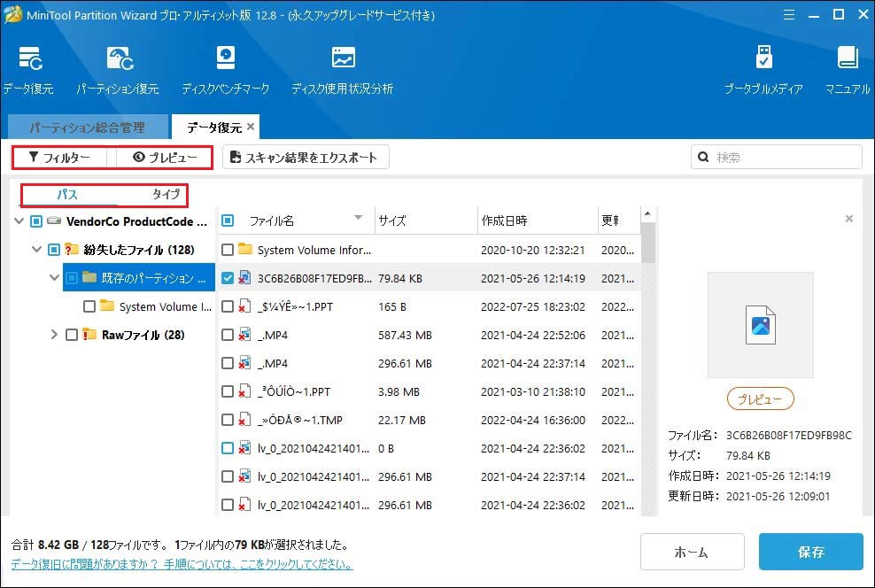Click the orange プレビュー button in preview pane

[760, 398]
